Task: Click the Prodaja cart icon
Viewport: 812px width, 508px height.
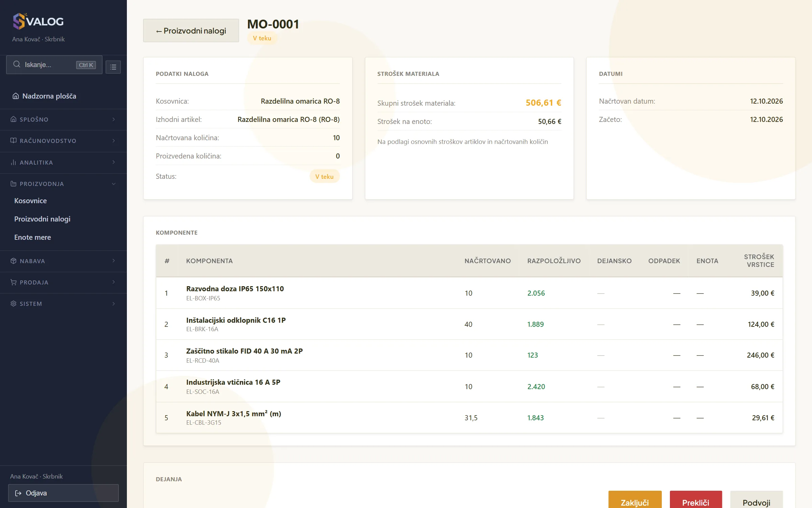Action: [x=14, y=282]
